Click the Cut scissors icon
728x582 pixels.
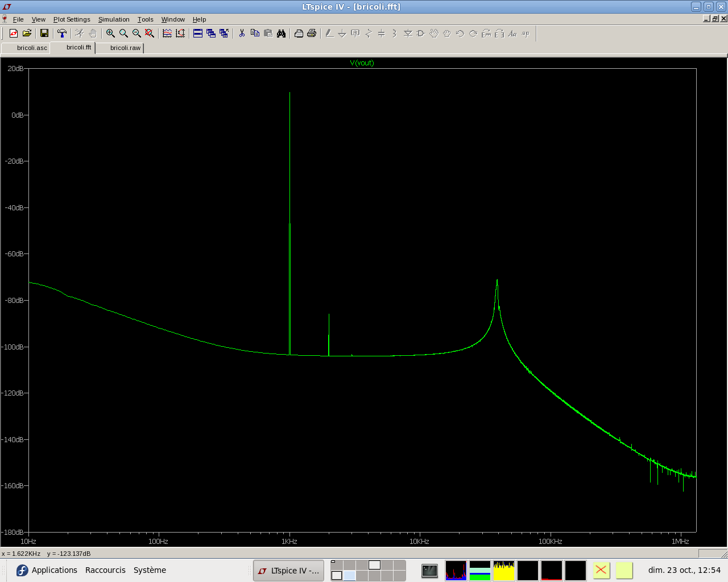pos(242,34)
